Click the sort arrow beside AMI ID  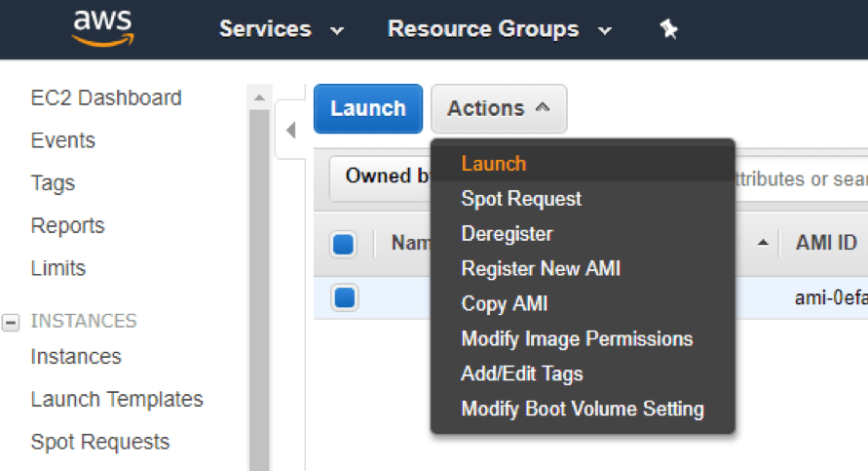tap(763, 242)
